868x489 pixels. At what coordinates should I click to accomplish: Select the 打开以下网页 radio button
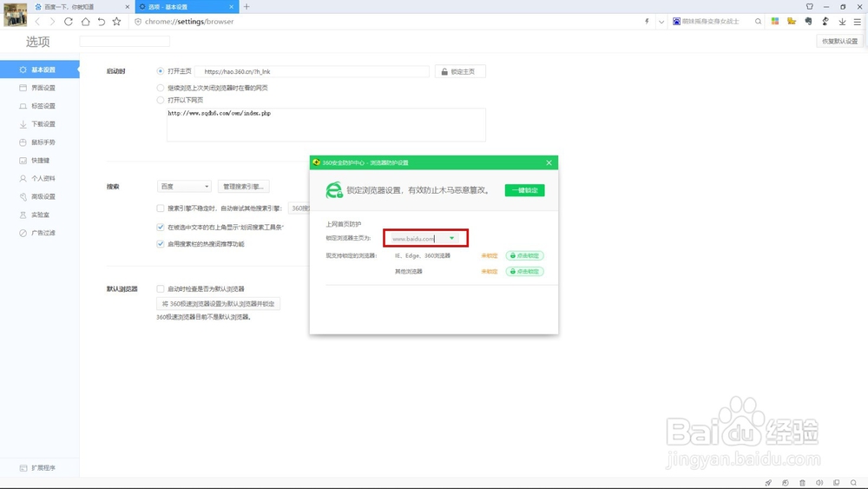point(161,100)
